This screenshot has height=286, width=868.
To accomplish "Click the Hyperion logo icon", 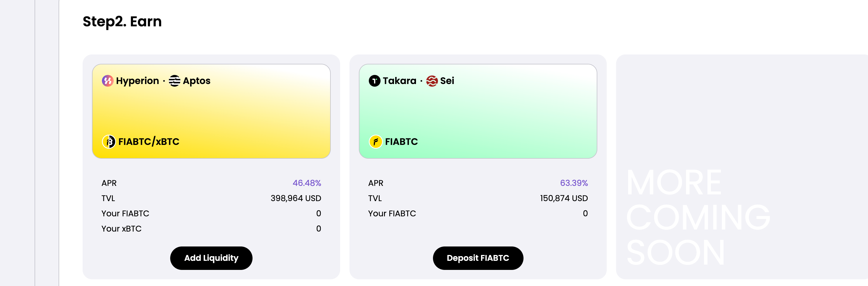I will (x=108, y=81).
